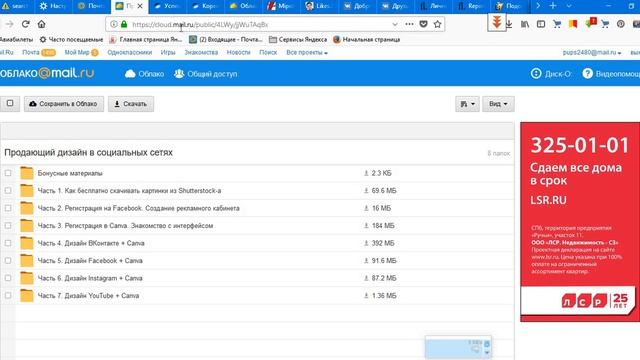Viewport: 640px width, 360px height.
Task: Switch to the Likes browser tab
Action: pos(319,6)
